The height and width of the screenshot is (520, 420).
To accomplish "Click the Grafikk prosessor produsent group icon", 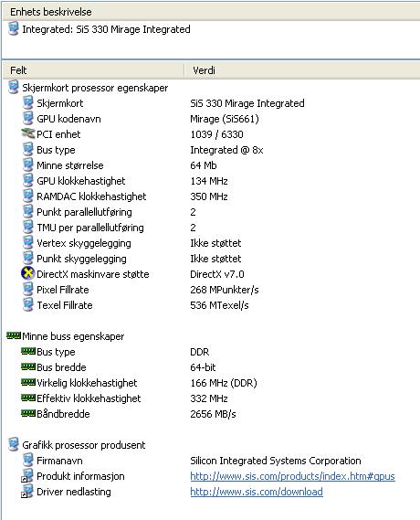I will (x=14, y=444).
